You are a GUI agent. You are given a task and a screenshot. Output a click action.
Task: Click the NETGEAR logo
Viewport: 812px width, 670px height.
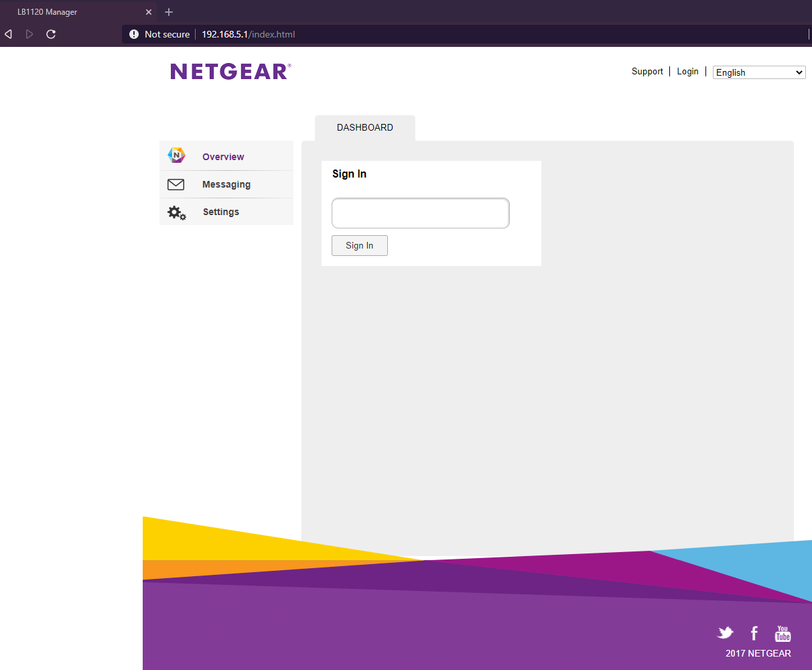tap(230, 72)
